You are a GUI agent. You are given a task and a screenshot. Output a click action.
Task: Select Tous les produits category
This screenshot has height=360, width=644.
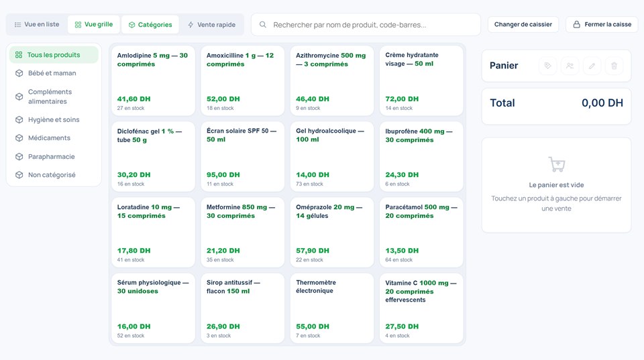[54, 54]
